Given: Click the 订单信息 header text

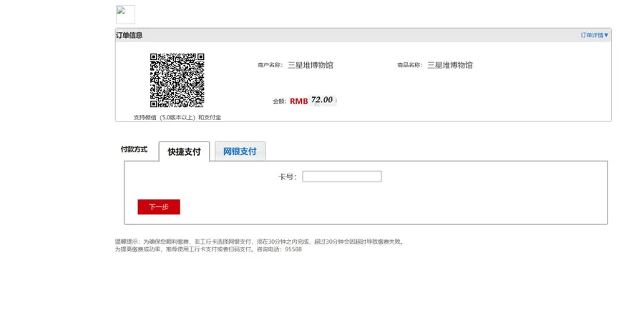Looking at the screenshot, I should point(129,35).
